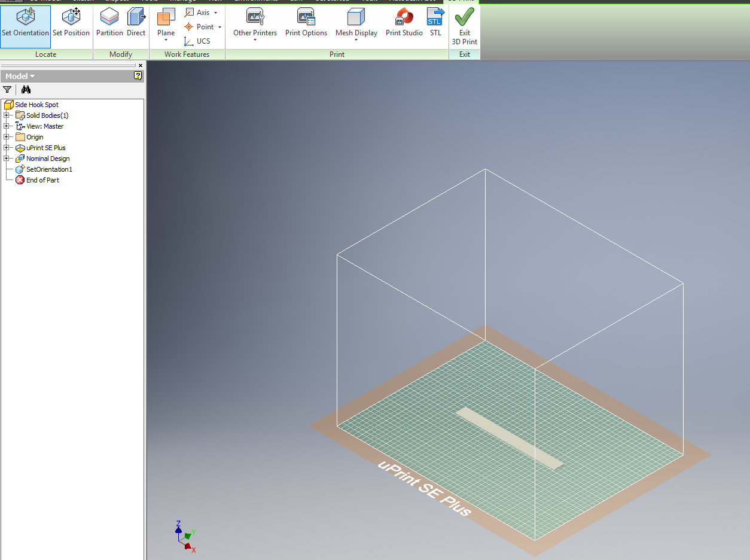The image size is (750, 560).
Task: Close the Model browser panel
Action: 141,65
